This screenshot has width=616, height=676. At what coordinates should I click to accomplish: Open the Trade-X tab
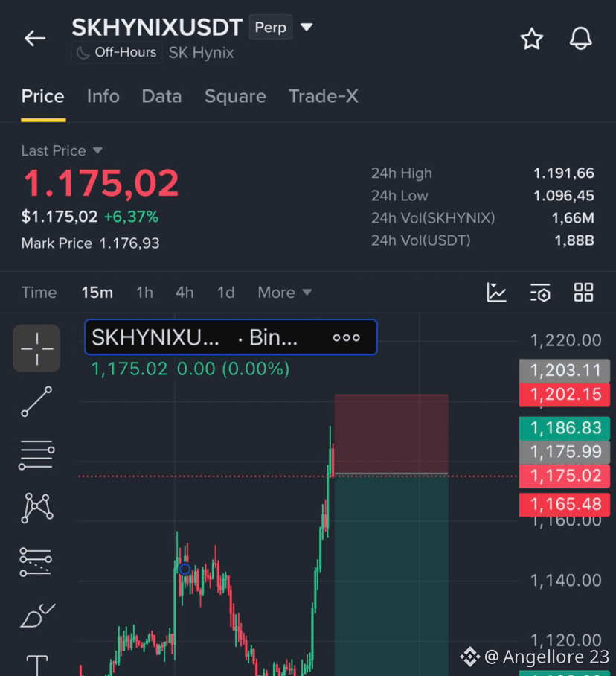pyautogui.click(x=323, y=96)
